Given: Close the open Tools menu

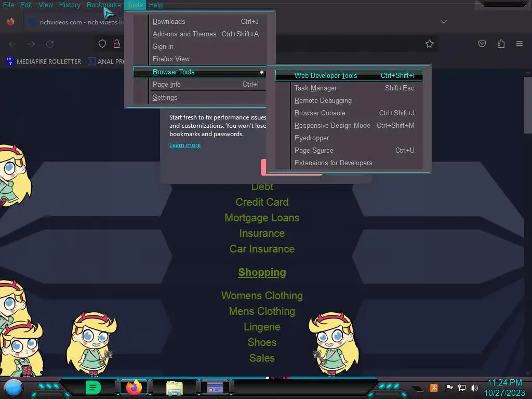Looking at the screenshot, I should point(135,5).
